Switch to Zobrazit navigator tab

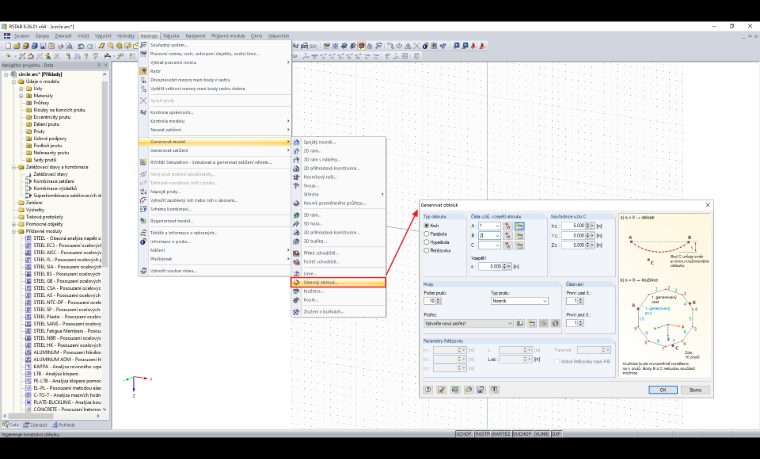coord(35,425)
